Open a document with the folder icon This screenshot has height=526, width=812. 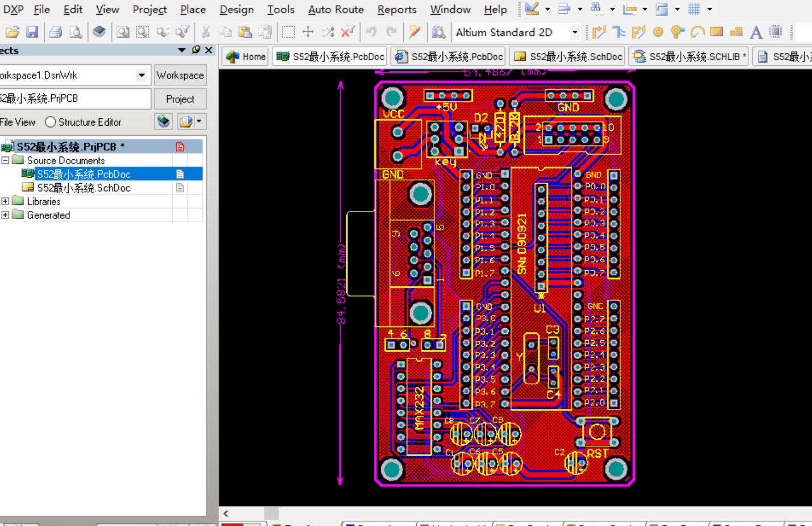pos(12,32)
